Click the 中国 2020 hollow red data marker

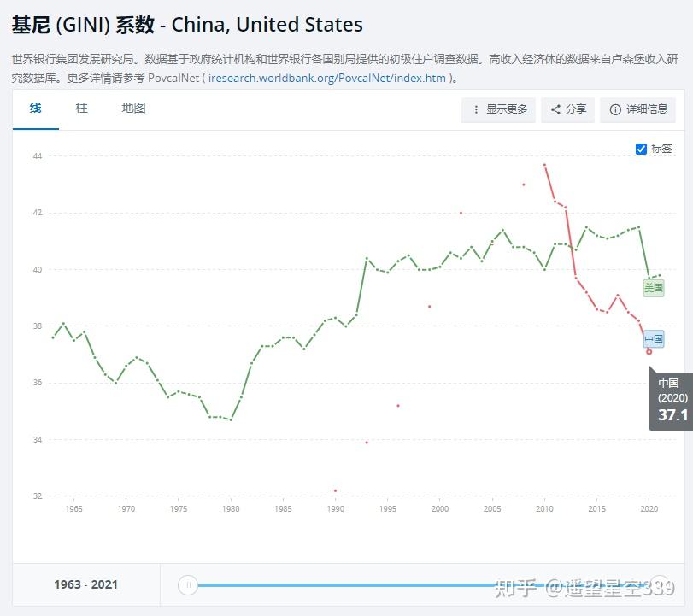coord(649,351)
